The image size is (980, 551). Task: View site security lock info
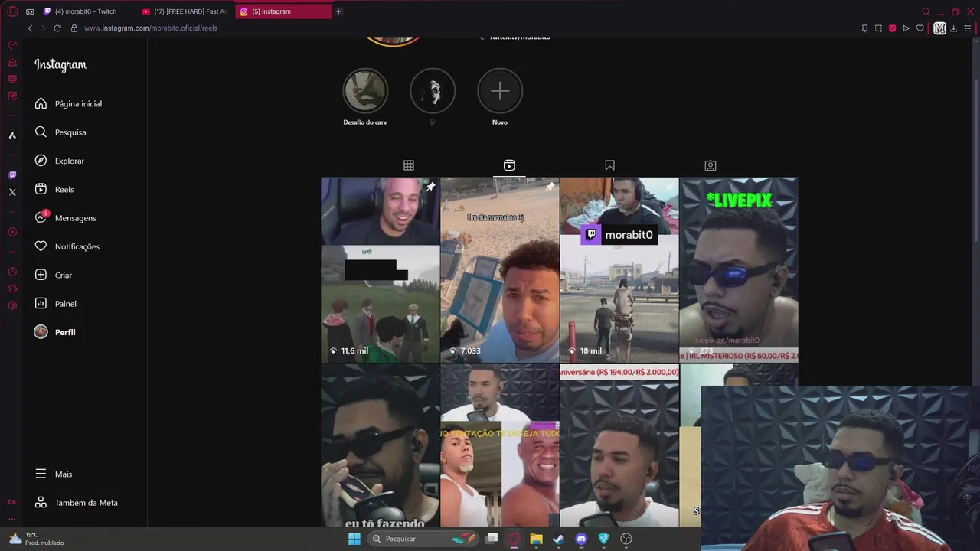74,28
